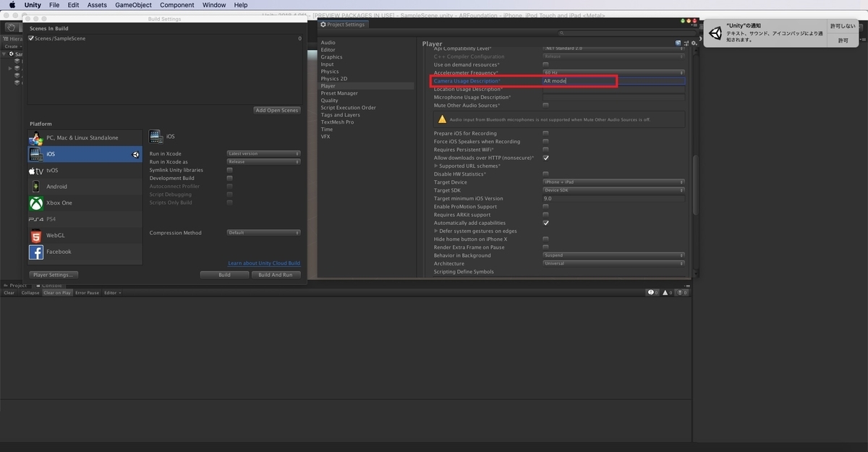Select Graphics category in Project Settings
Image resolution: width=868 pixels, height=452 pixels.
332,57
